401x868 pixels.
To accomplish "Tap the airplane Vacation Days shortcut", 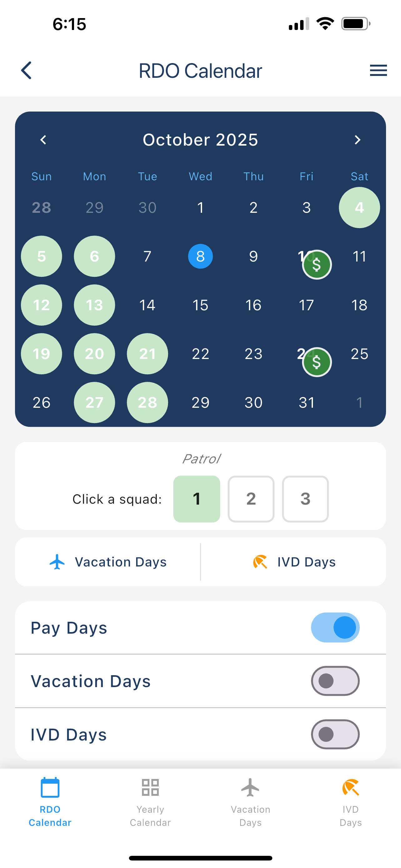I will [108, 562].
